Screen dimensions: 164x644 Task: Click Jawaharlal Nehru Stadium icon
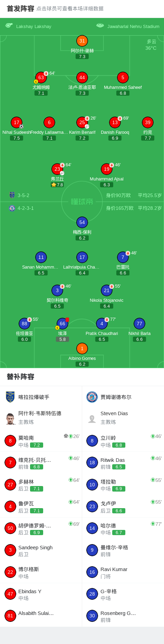coord(100,26)
